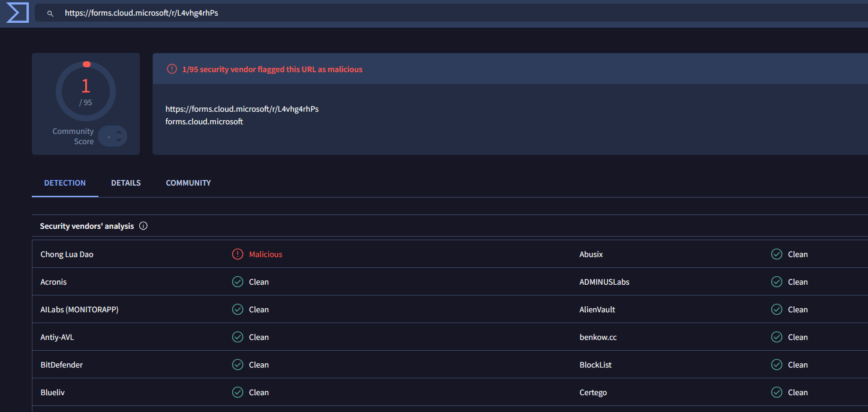Click the red marker on detection ring
The width and height of the screenshot is (868, 412).
coord(86,64)
